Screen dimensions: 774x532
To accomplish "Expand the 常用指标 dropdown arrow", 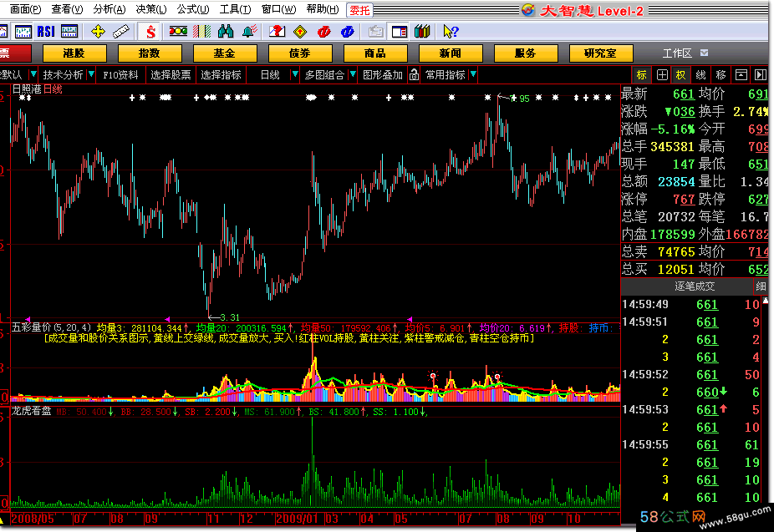I will (x=473, y=74).
